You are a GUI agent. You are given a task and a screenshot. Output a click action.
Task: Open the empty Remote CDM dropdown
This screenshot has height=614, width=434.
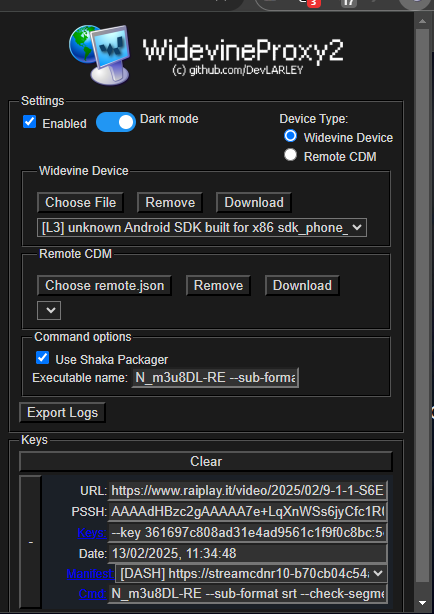49,311
